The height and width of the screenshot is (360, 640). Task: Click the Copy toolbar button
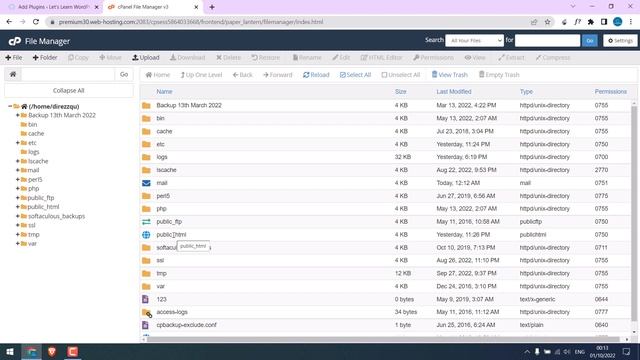tap(78, 58)
